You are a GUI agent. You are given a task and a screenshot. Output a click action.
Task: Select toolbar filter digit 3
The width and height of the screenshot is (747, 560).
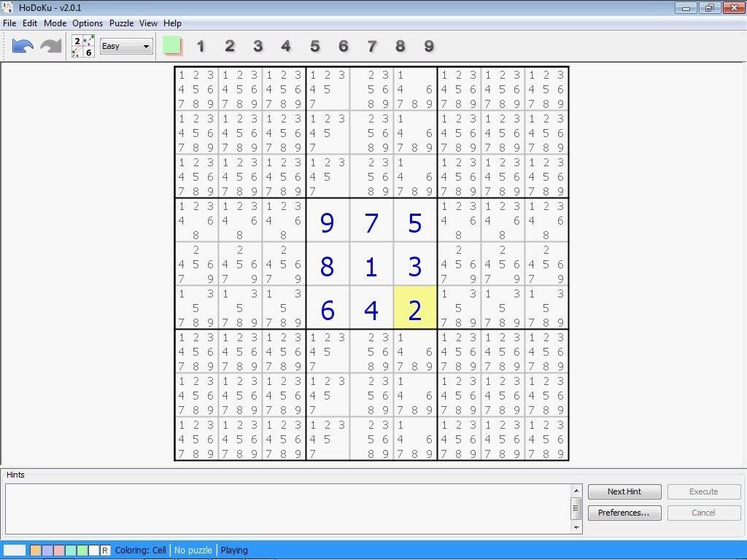tap(258, 46)
